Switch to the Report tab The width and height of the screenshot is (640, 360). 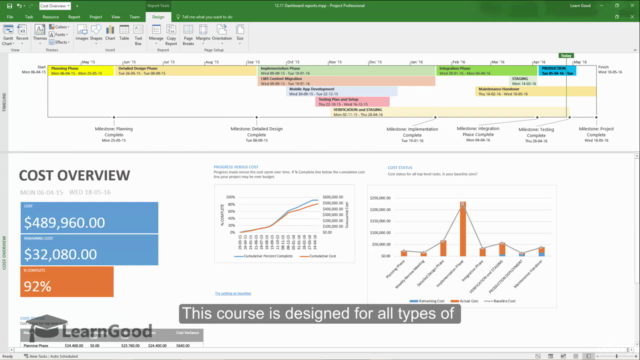74,17
